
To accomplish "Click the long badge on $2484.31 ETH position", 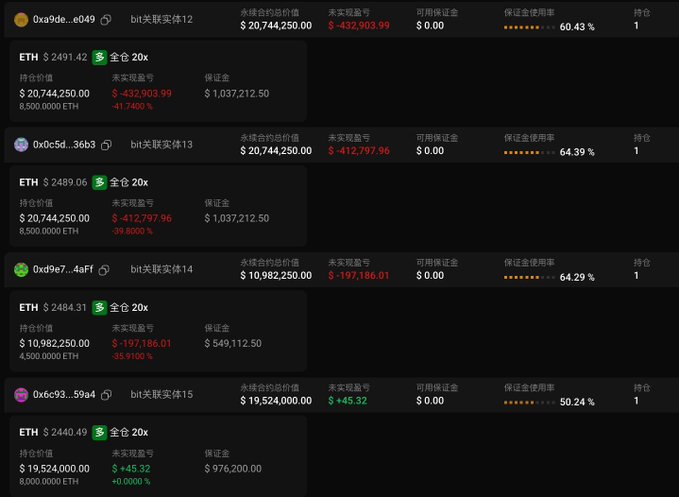I will pos(100,307).
